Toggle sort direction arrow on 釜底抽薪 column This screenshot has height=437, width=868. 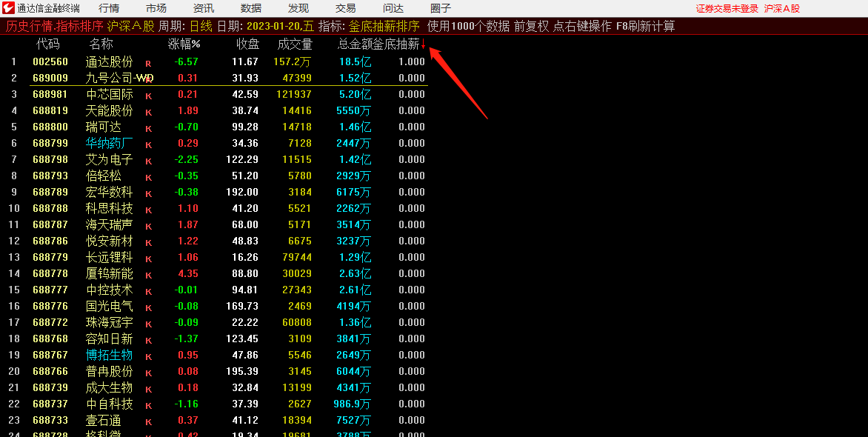pyautogui.click(x=423, y=44)
